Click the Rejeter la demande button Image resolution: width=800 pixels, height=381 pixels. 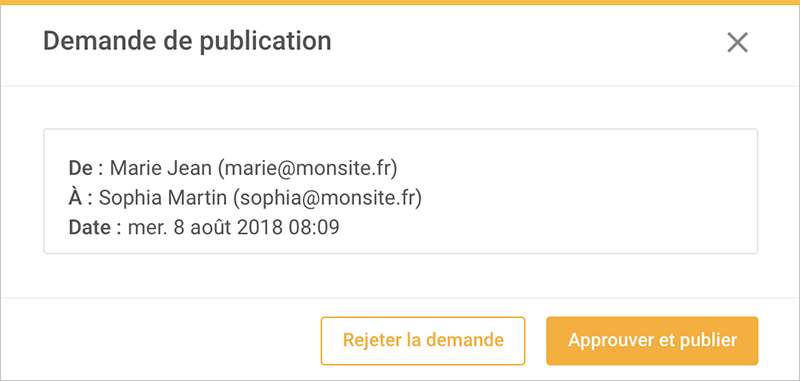pos(422,341)
